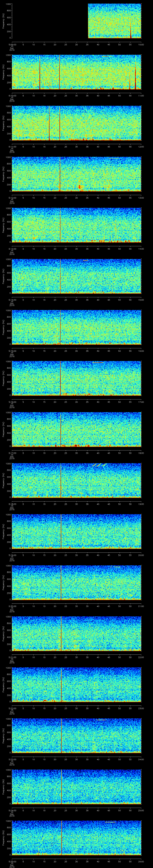The height and width of the screenshot is (868, 153).
Task: Click the 5:18:00 start time label
Action: tap(12, 504)
